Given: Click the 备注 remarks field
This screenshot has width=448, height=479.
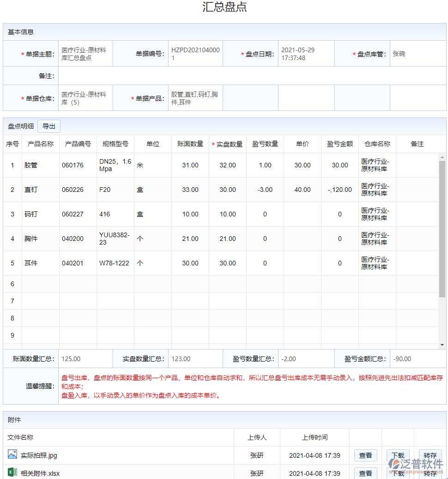Looking at the screenshot, I should coord(252,76).
